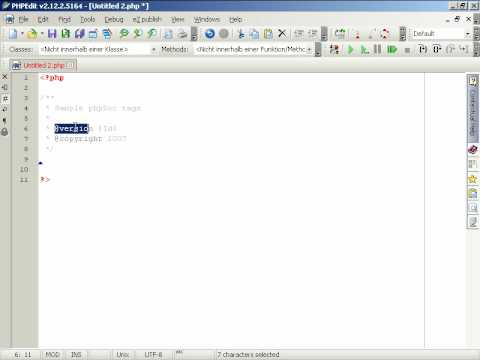Open the Tools menu
This screenshot has height=360, width=480.
88,20
